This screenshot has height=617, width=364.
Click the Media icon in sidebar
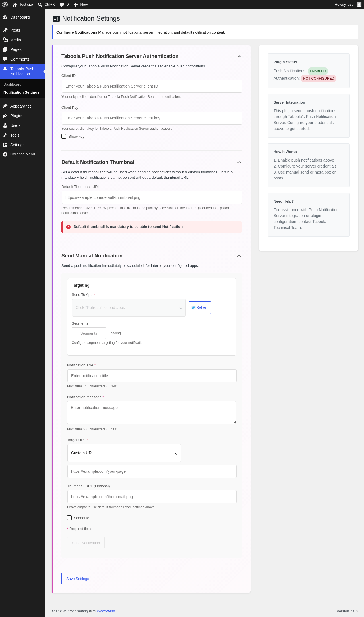coord(5,40)
